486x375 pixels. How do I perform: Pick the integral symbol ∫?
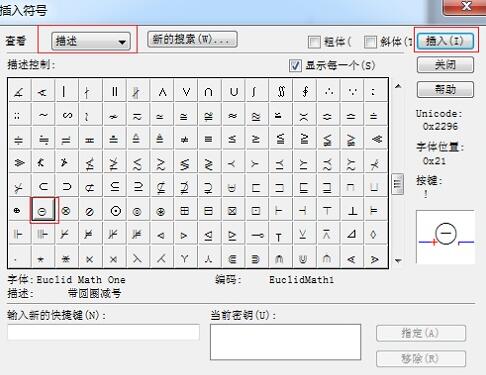click(257, 91)
